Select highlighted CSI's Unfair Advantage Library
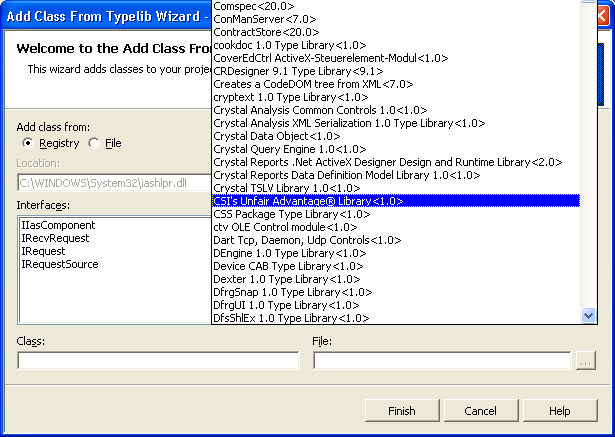 (396, 201)
